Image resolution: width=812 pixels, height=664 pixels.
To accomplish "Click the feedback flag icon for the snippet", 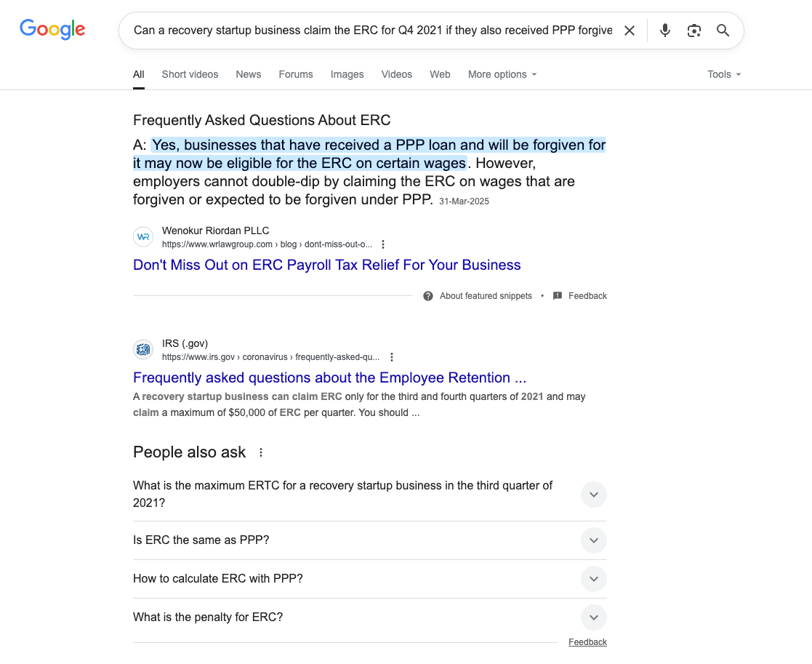I will [558, 296].
